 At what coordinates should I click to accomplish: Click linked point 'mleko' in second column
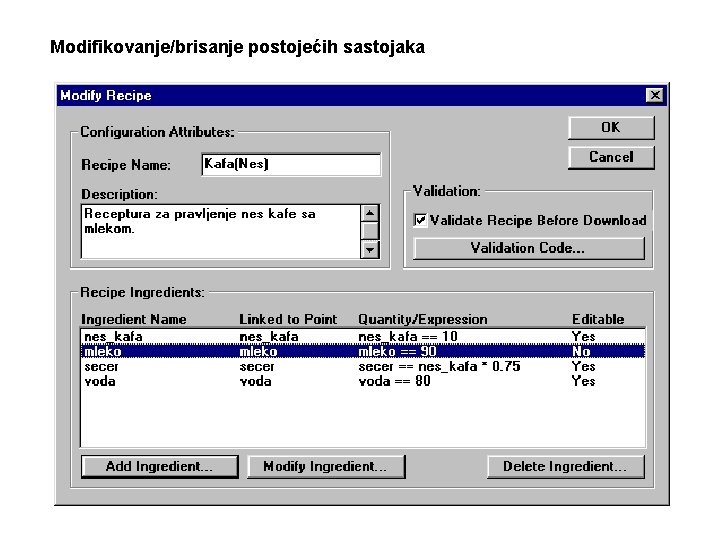pos(259,352)
